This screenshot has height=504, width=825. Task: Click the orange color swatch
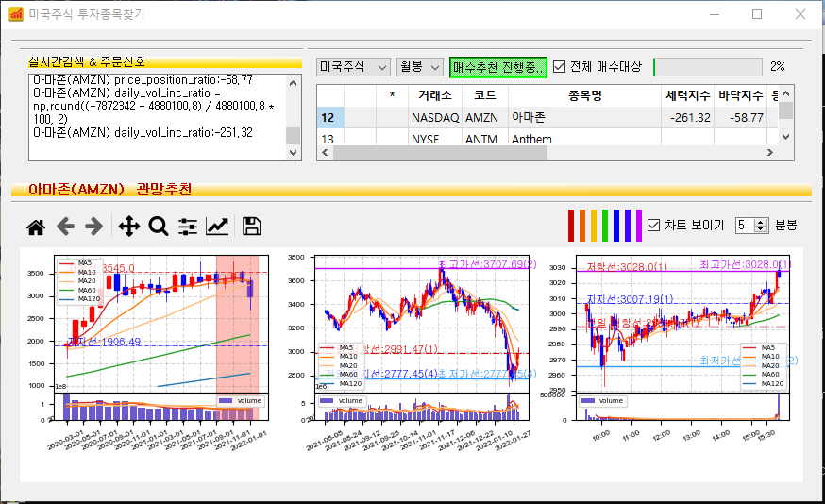pyautogui.click(x=582, y=226)
